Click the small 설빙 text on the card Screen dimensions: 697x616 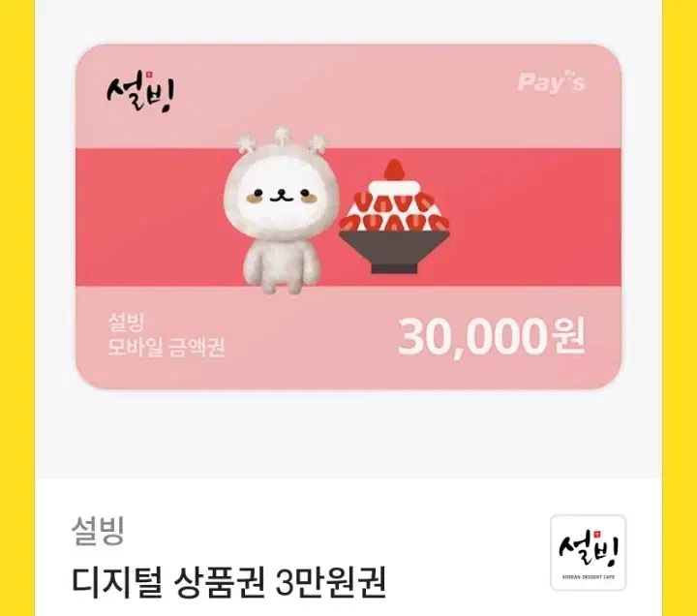point(126,322)
